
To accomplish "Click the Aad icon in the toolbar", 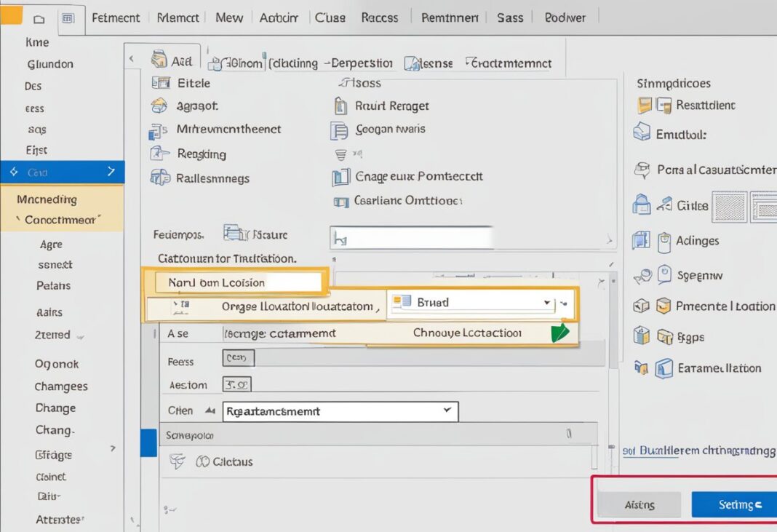I will [x=159, y=61].
